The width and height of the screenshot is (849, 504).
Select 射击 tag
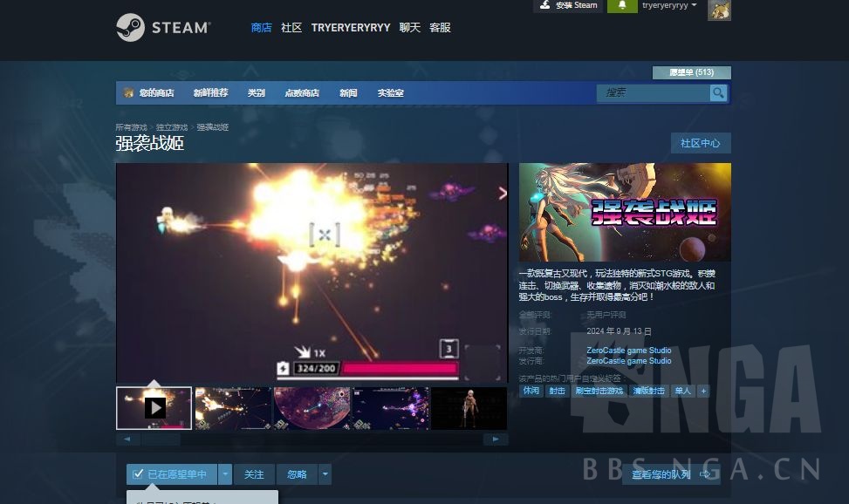pyautogui.click(x=558, y=391)
